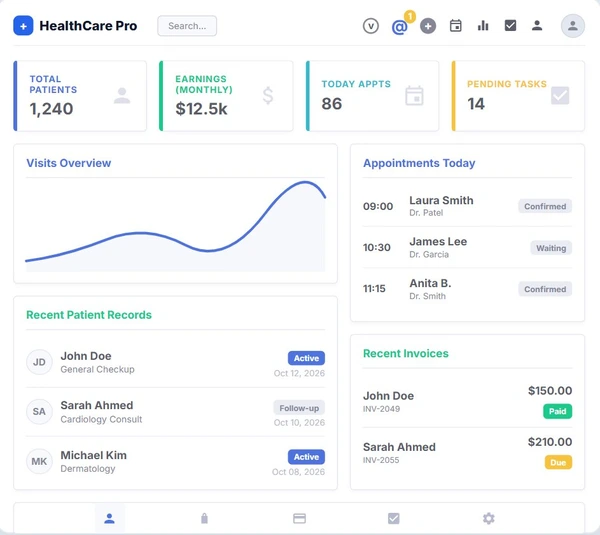Viewport: 600px width, 535px height.
Task: Click Dr. Smith under Anita B.
Action: pos(427,296)
